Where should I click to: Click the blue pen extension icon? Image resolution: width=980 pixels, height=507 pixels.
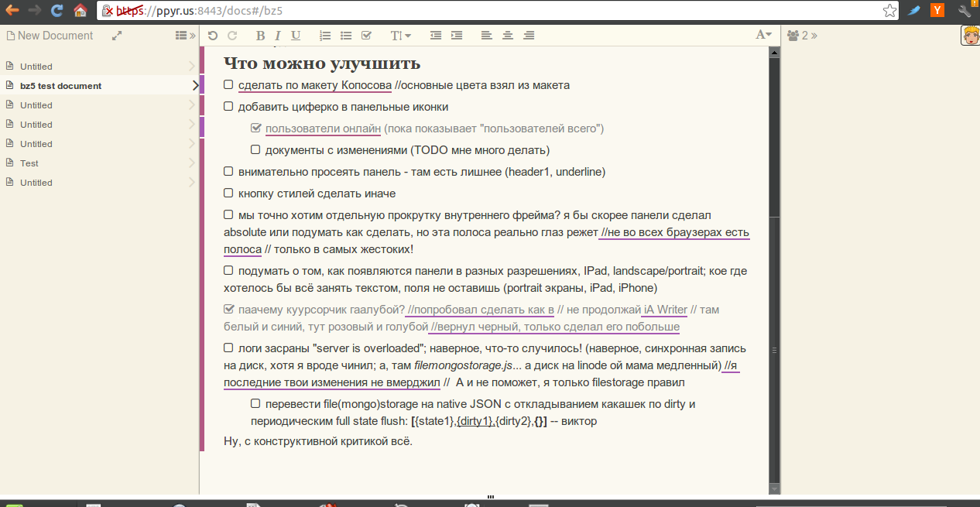914,11
